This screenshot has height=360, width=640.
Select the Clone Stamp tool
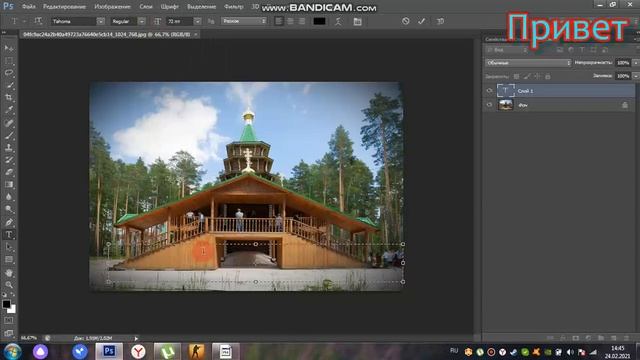[9, 148]
